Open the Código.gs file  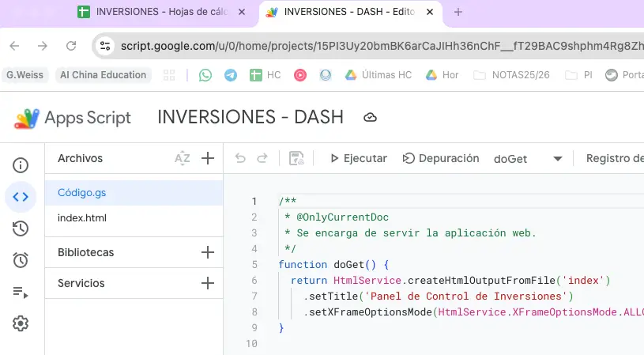pyautogui.click(x=134, y=193)
